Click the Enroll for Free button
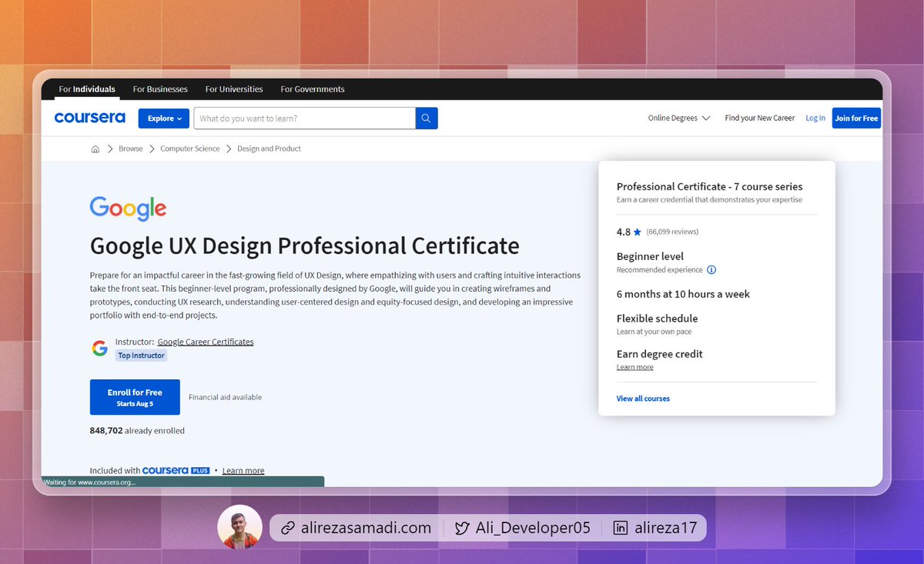This screenshot has height=564, width=924. 135,397
